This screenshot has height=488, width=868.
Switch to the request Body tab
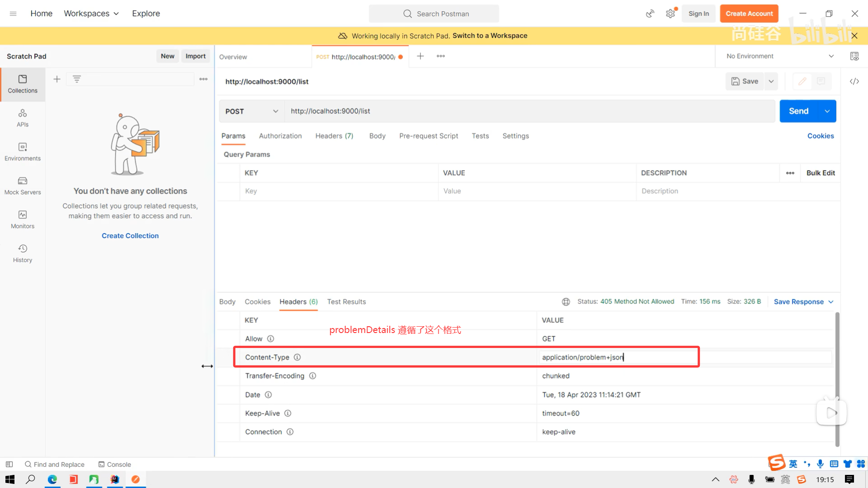point(377,136)
